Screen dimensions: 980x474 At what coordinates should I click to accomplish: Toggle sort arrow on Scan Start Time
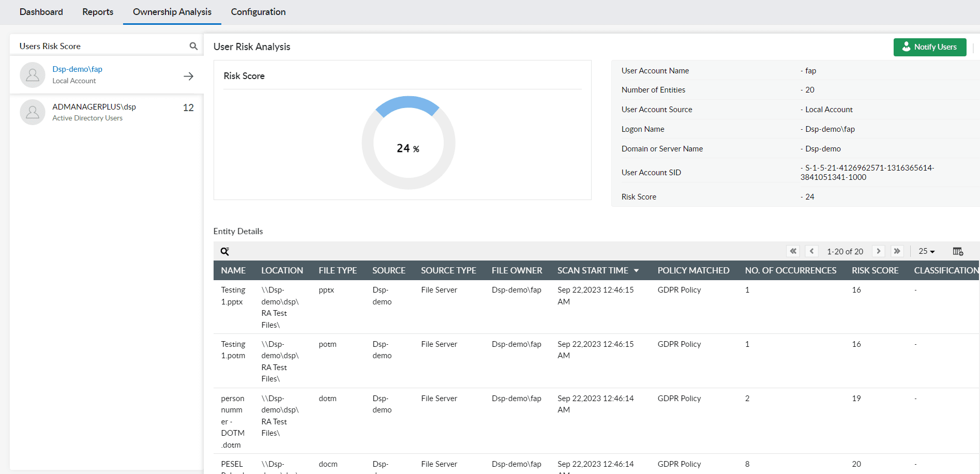[636, 271]
